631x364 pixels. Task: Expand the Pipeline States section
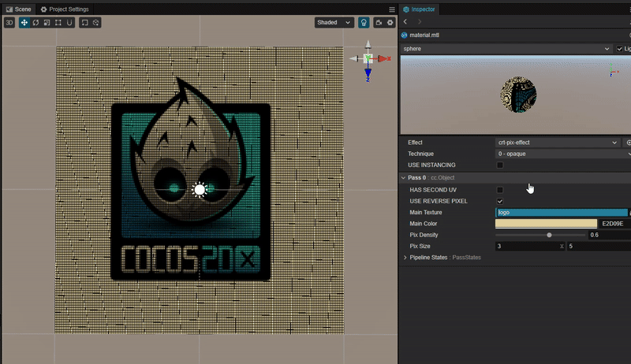click(405, 258)
